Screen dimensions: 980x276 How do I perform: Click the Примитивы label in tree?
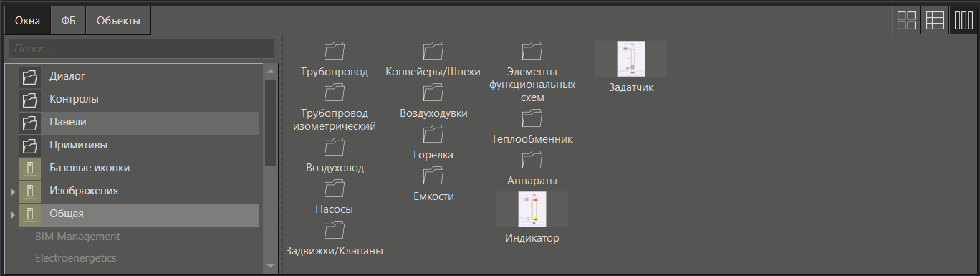[x=78, y=145]
